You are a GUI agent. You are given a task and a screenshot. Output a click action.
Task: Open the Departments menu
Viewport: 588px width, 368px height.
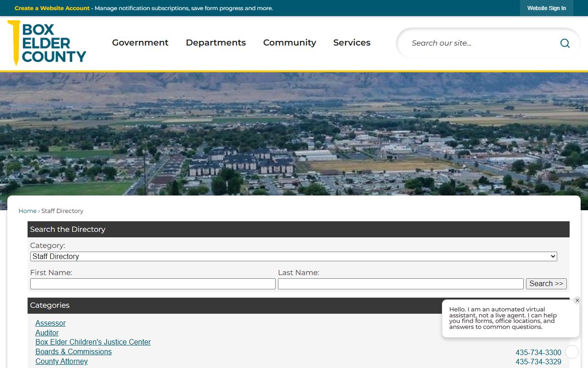tap(216, 43)
